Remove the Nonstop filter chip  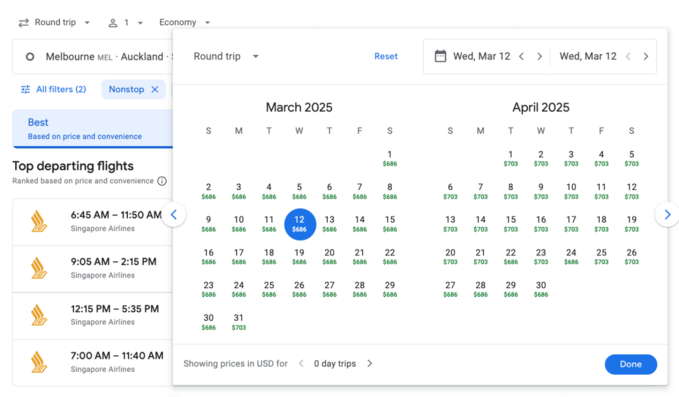(155, 89)
